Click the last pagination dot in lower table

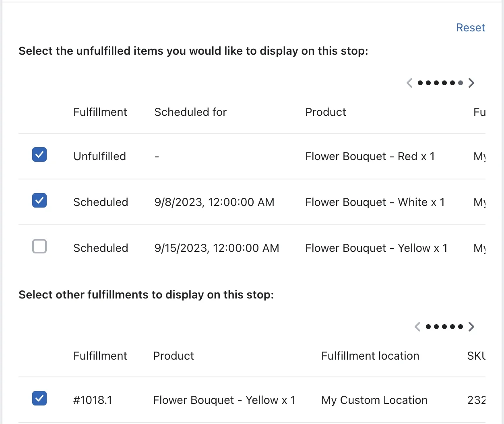pos(461,327)
